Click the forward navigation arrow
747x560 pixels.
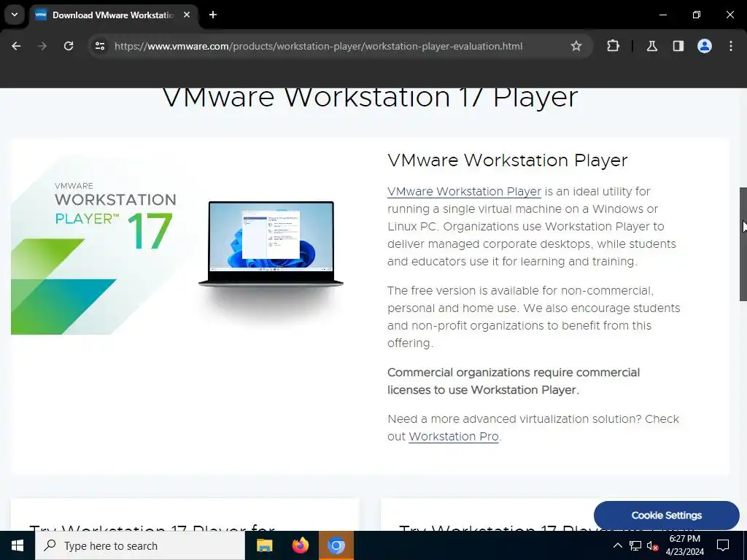(x=42, y=46)
